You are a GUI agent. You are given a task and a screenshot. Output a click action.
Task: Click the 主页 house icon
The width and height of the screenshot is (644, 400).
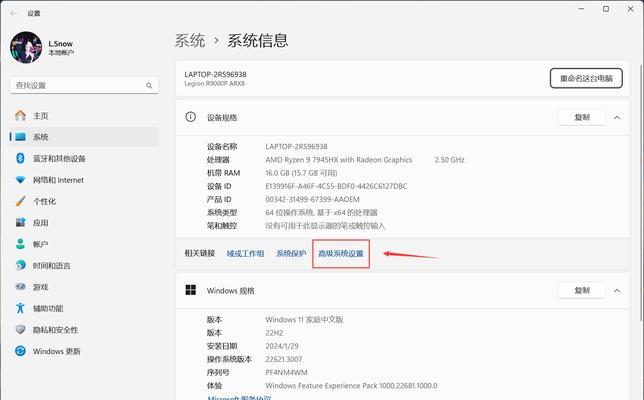tap(20, 115)
